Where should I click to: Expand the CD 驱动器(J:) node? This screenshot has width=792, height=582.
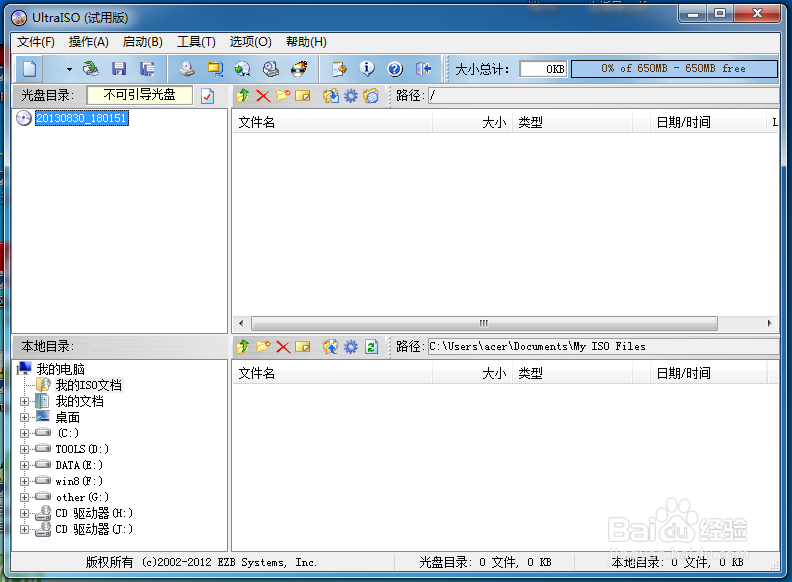24,529
